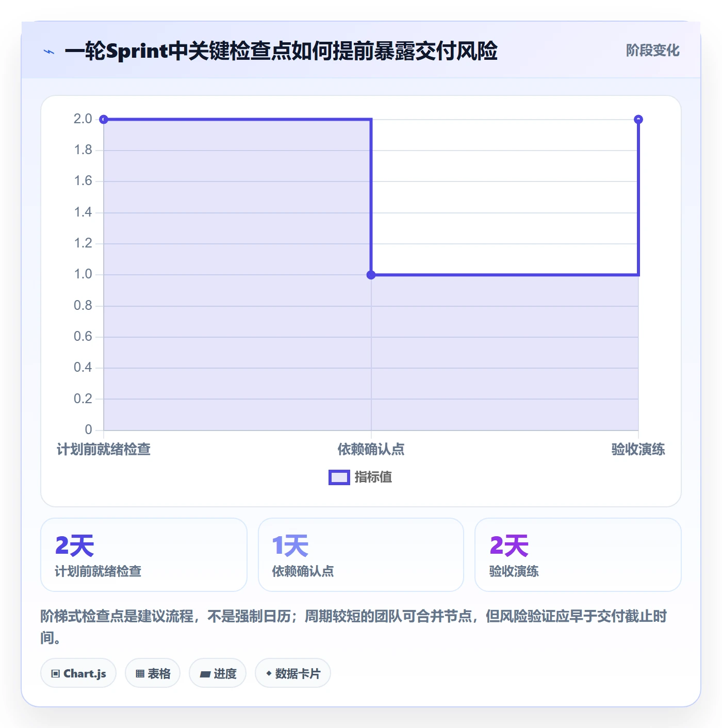Open the 1天 依赖确认点 card

pos(361,555)
